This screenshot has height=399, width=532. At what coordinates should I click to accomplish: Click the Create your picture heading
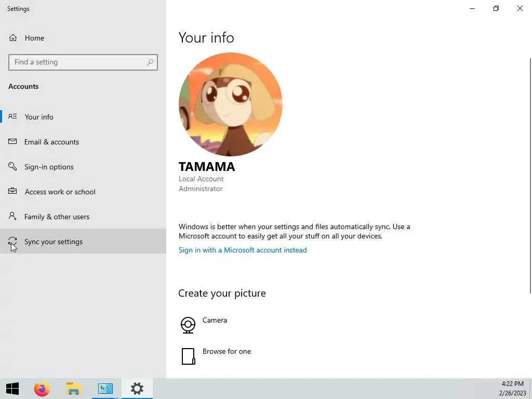222,293
